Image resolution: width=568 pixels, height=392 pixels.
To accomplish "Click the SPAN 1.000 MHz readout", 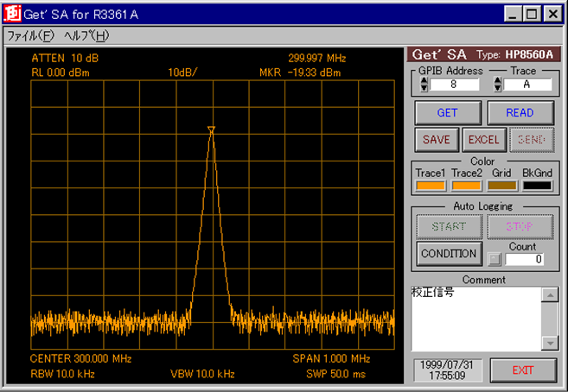I will tap(331, 358).
